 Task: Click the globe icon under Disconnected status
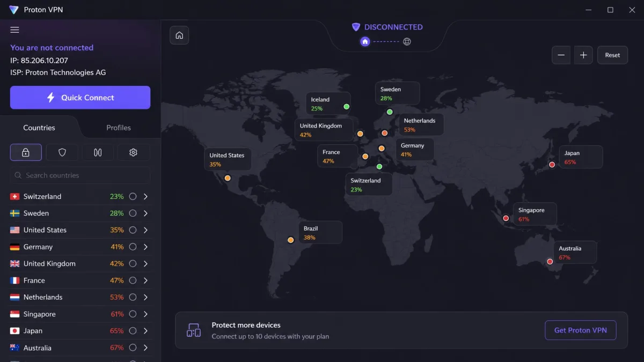(407, 41)
